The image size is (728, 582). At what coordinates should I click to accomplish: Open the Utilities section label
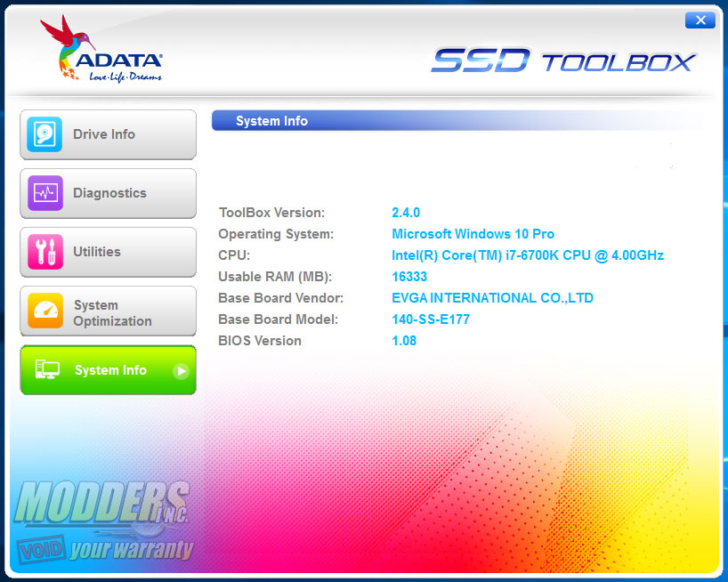(x=97, y=252)
